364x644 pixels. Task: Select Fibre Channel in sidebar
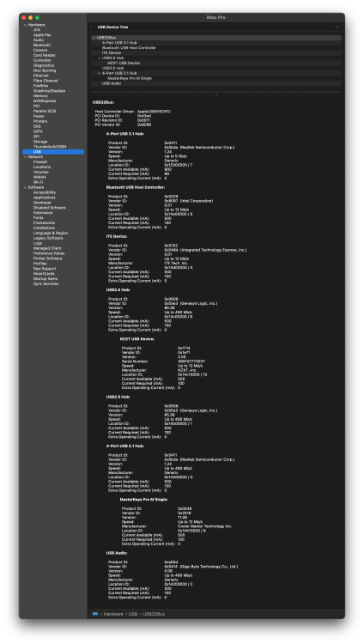click(45, 81)
